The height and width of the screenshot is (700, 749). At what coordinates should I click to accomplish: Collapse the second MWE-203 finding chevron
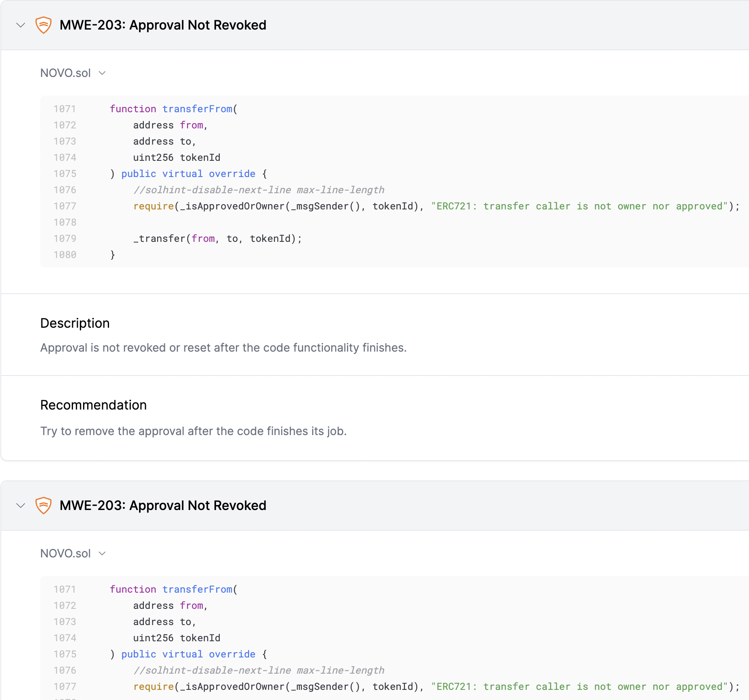pyautogui.click(x=21, y=506)
